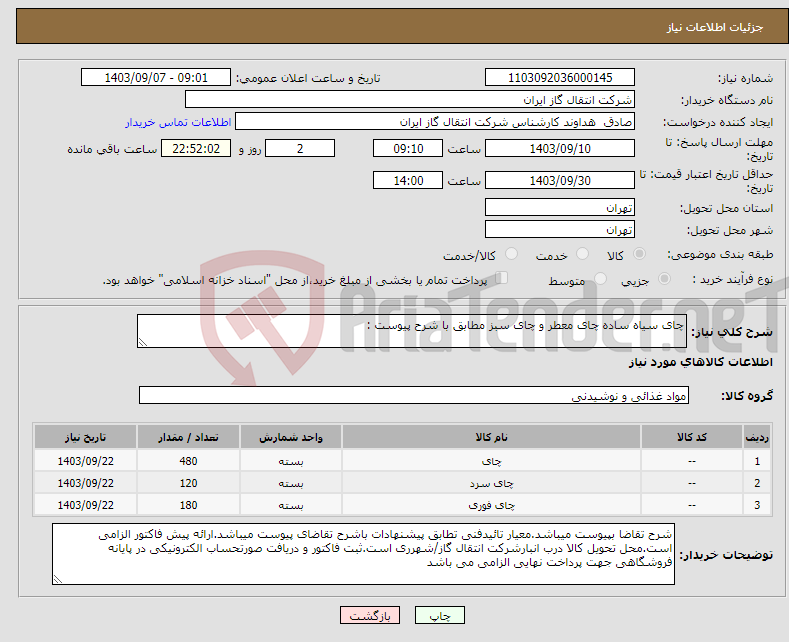Click the بازگشت (back) button
This screenshot has width=789, height=642.
point(370,615)
